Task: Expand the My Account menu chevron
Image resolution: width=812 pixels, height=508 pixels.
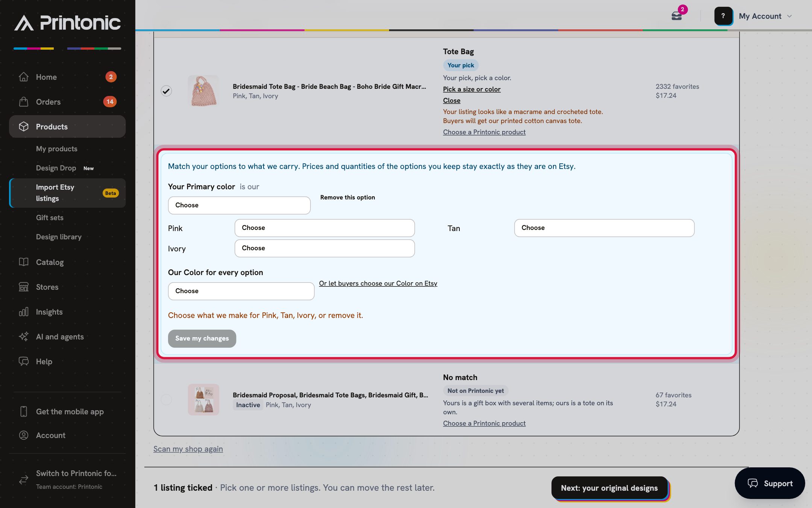Action: click(789, 16)
